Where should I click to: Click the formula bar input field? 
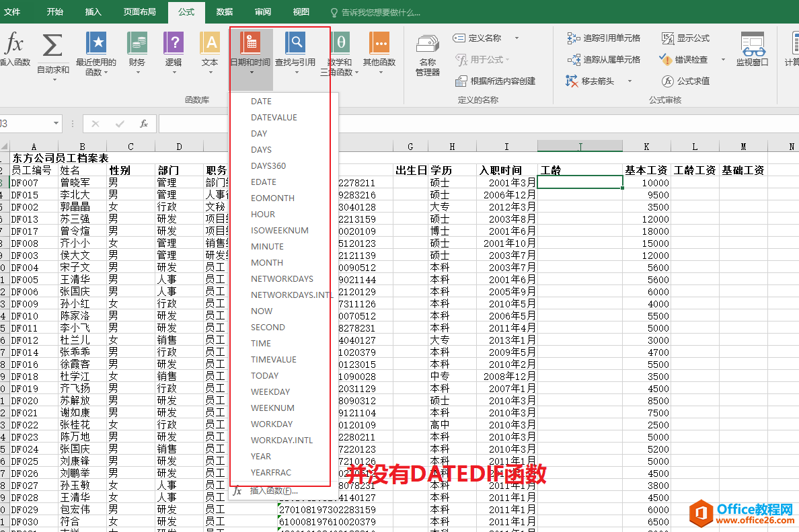tap(479, 124)
